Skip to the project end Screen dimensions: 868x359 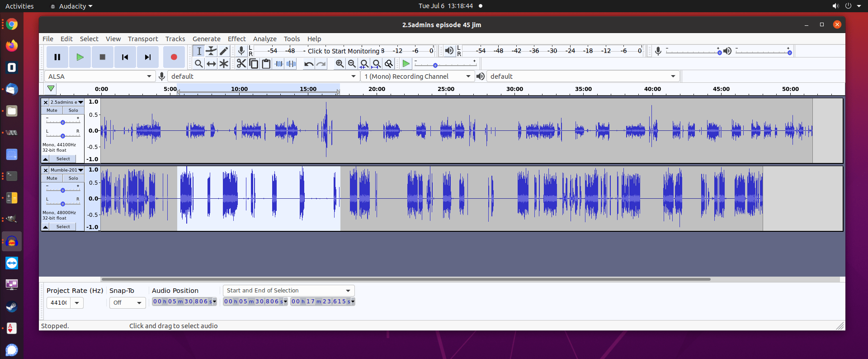148,57
